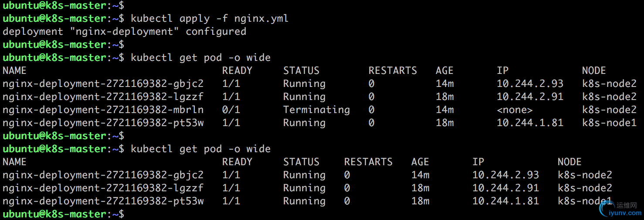
Task: Click the AGE header in the first pod listing
Action: pos(444,71)
